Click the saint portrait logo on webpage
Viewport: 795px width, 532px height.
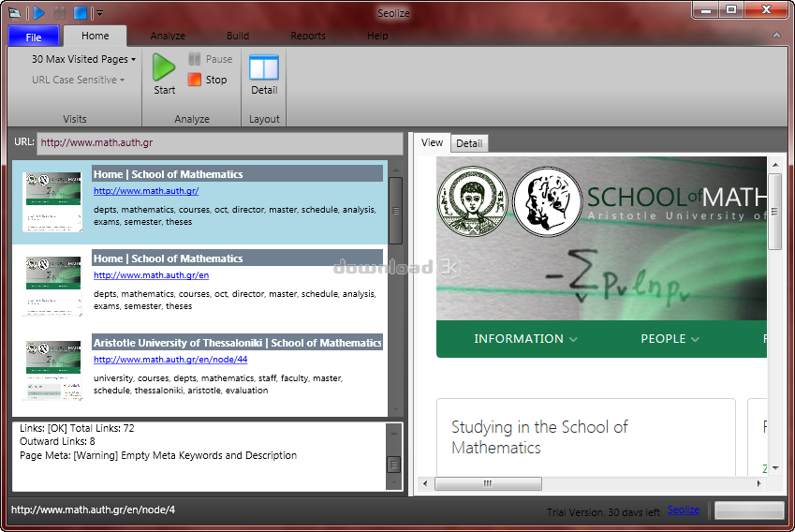click(x=473, y=200)
